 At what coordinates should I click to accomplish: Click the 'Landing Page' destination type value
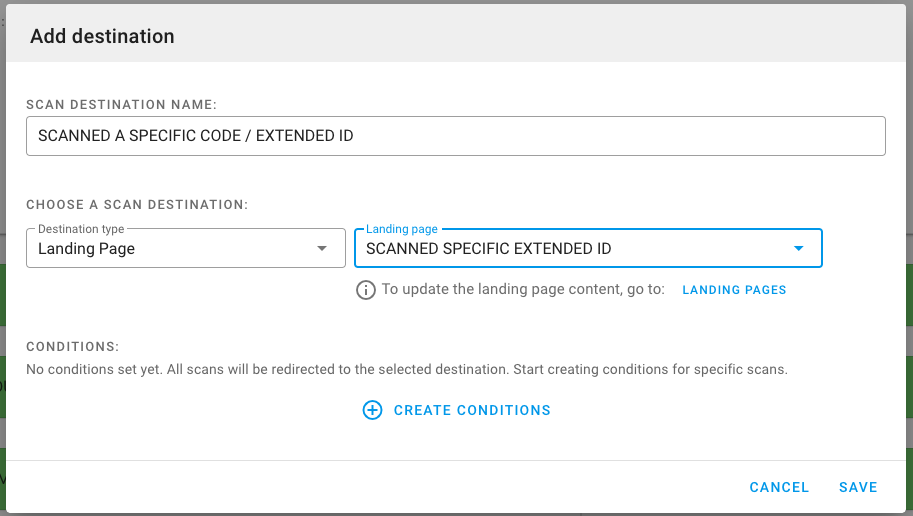(87, 249)
